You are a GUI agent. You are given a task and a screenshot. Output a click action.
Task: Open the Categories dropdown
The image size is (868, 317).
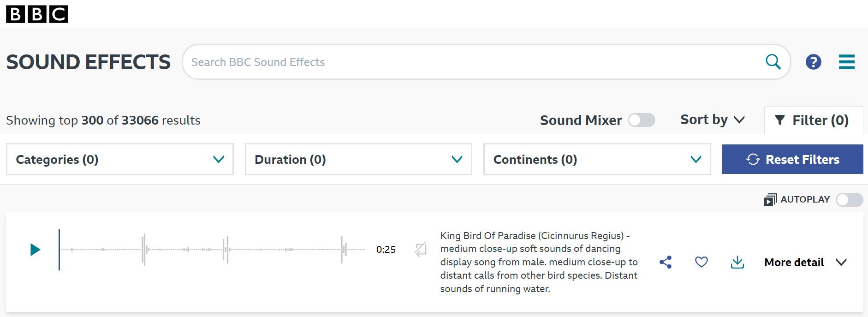click(120, 159)
